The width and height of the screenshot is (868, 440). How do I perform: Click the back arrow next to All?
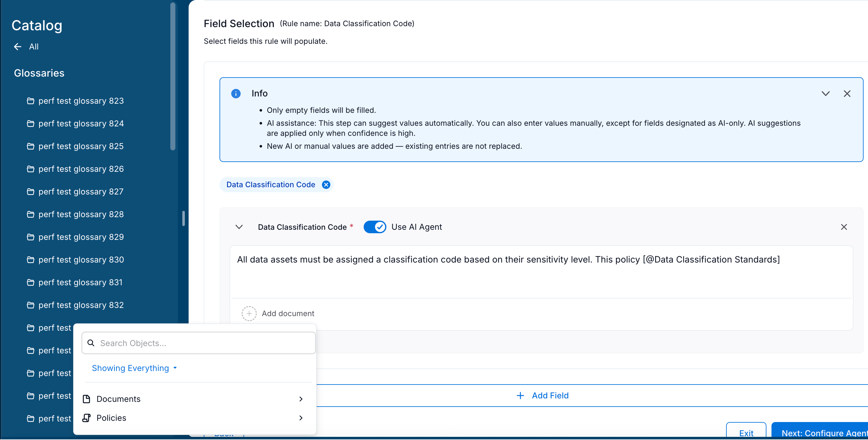(17, 47)
